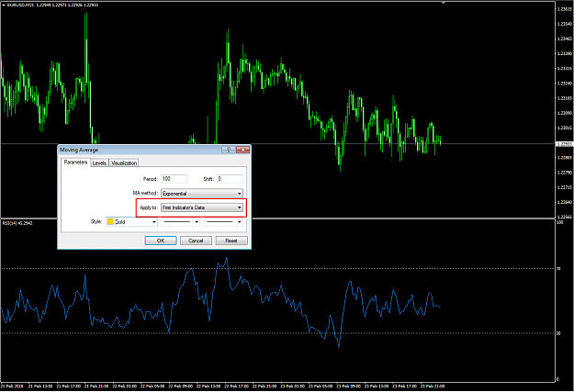Open the line width dropdown
574x392 pixels.
pos(224,222)
